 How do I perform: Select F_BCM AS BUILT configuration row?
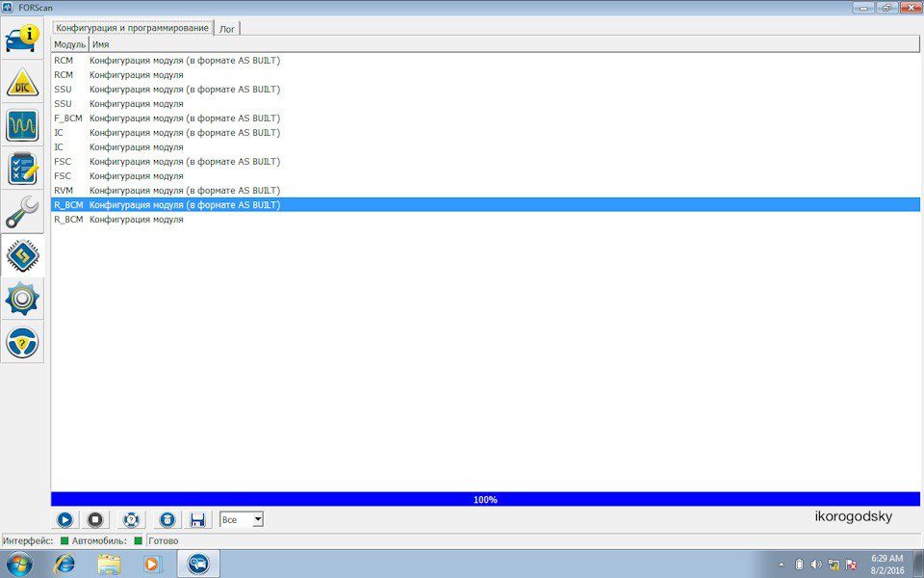click(184, 118)
